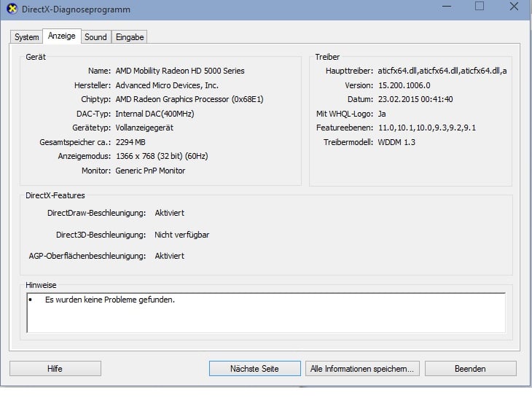
Task: Click the Hilfe button
Action: 55,369
